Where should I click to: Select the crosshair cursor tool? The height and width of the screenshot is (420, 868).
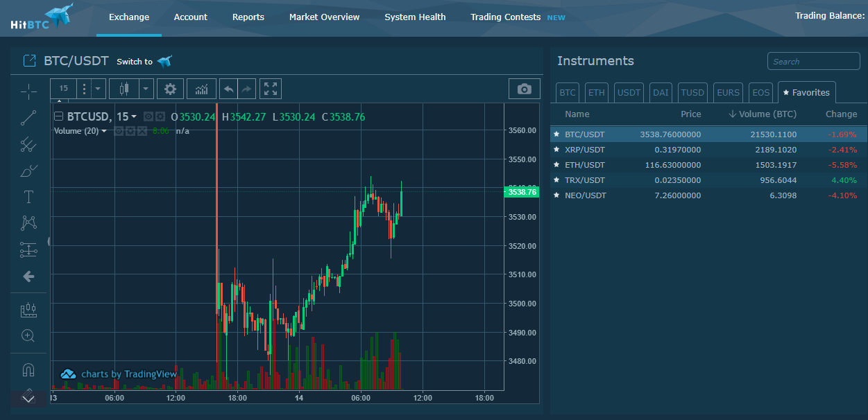tap(28, 91)
